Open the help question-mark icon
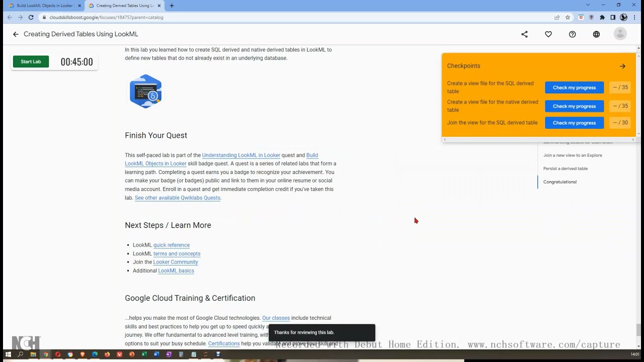This screenshot has width=644, height=362. [x=572, y=34]
